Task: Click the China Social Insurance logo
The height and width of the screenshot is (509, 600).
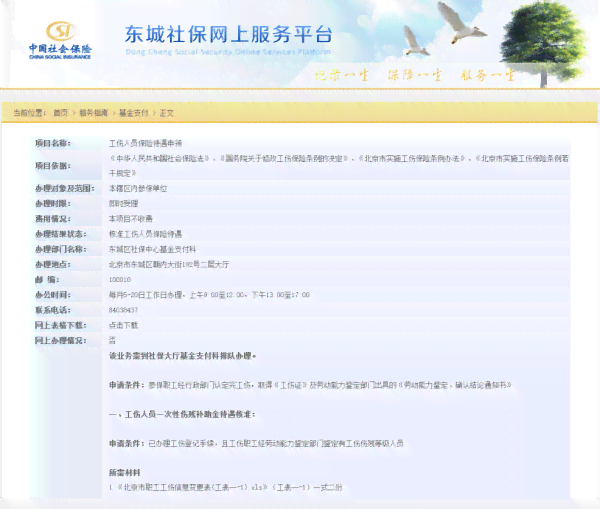Action: pyautogui.click(x=60, y=40)
